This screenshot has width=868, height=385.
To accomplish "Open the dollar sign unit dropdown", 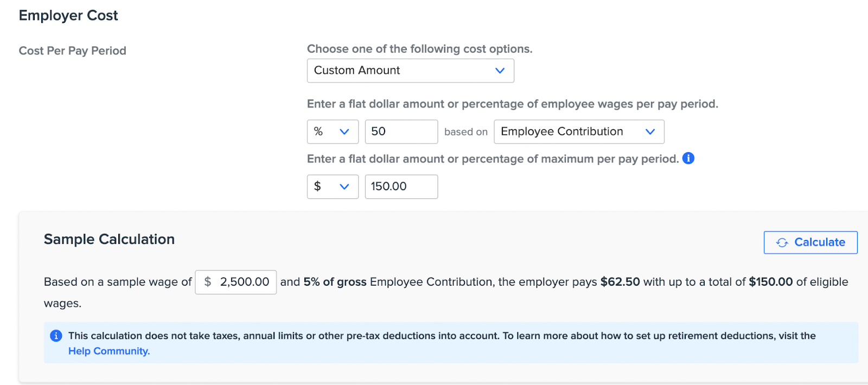I will click(x=333, y=186).
